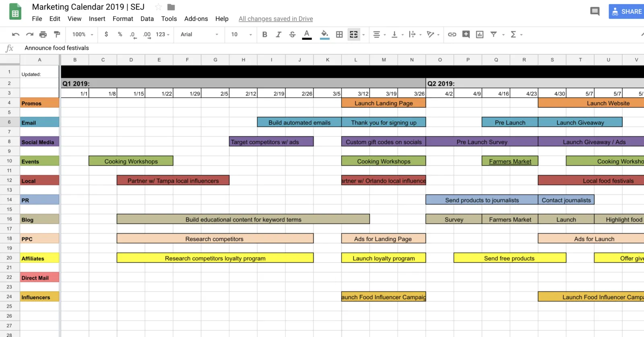Open the Add-ons menu
This screenshot has width=644, height=337.
pos(196,19)
